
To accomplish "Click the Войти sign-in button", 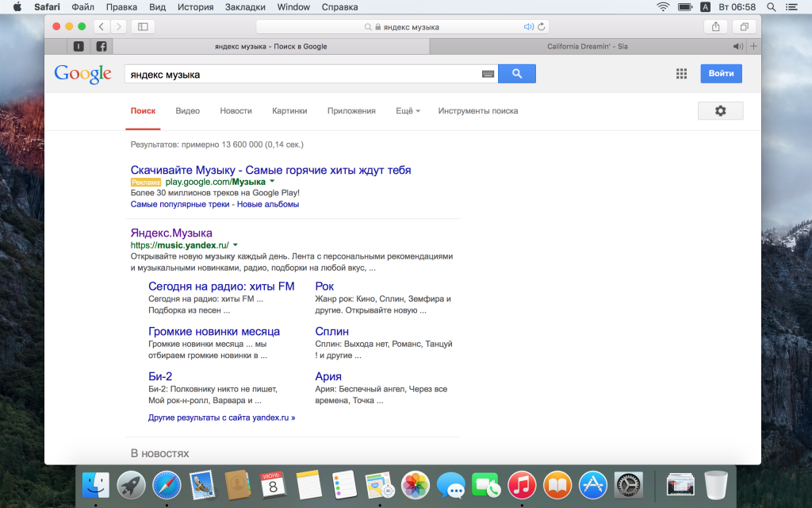I will tap(721, 74).
